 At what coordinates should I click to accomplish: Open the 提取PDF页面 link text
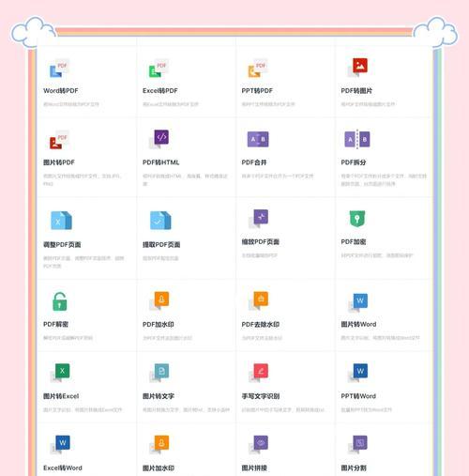(x=161, y=245)
